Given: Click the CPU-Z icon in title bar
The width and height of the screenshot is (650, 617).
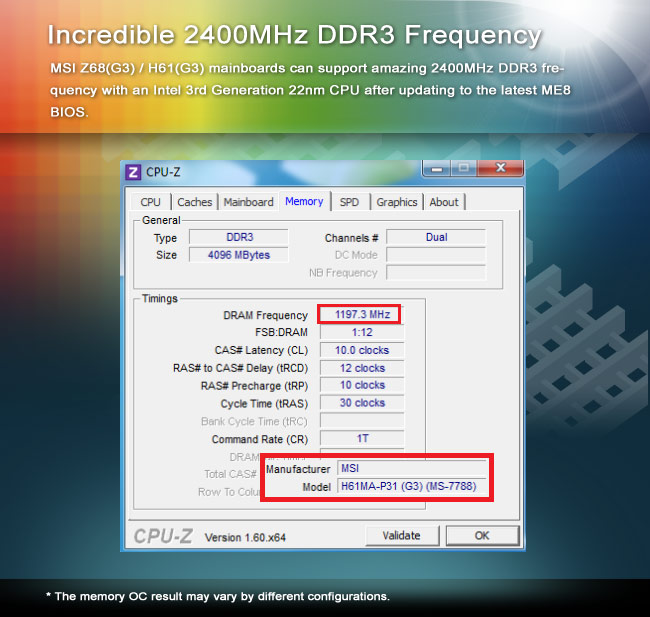Looking at the screenshot, I should 133,172.
